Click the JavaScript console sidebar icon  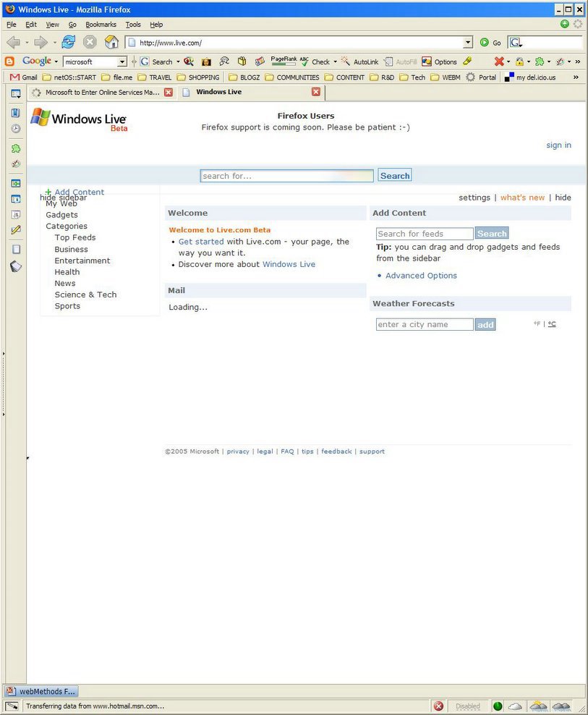point(15,214)
